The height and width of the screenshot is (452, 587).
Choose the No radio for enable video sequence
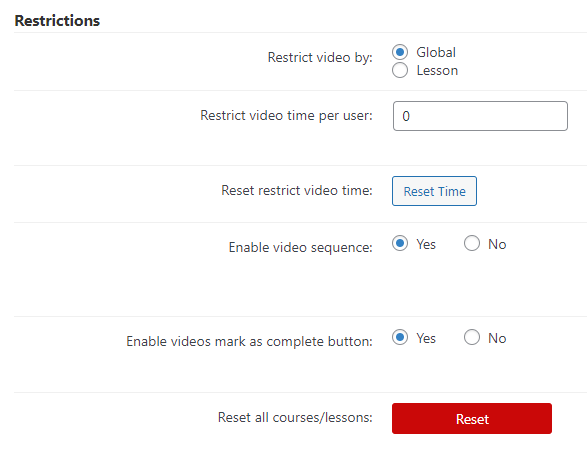472,243
